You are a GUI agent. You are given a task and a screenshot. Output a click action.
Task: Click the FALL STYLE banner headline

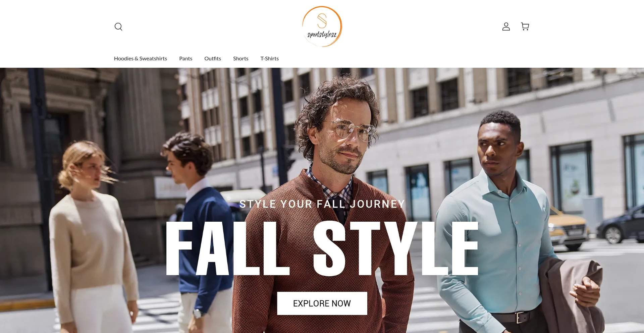[x=322, y=248]
